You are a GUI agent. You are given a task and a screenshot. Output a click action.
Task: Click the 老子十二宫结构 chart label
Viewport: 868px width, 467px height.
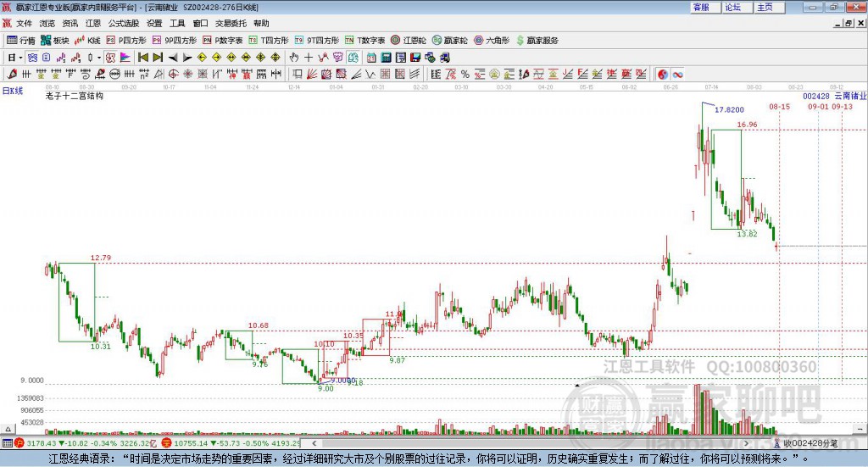[x=75, y=96]
